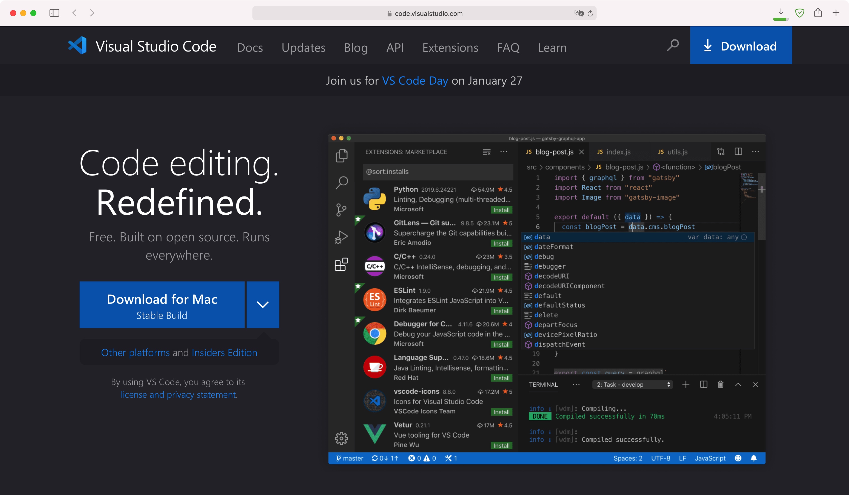Go forward with Safari's forward arrow
The width and height of the screenshot is (849, 504).
[92, 13]
